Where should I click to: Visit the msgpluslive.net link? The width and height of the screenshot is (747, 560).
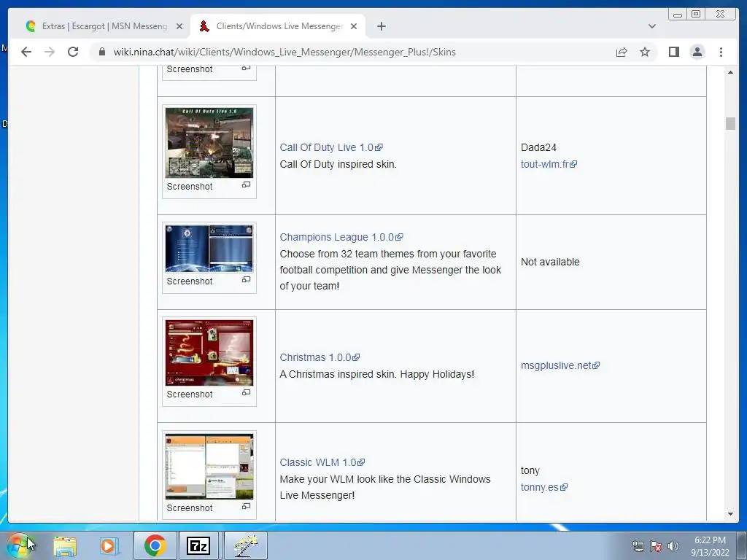click(560, 365)
